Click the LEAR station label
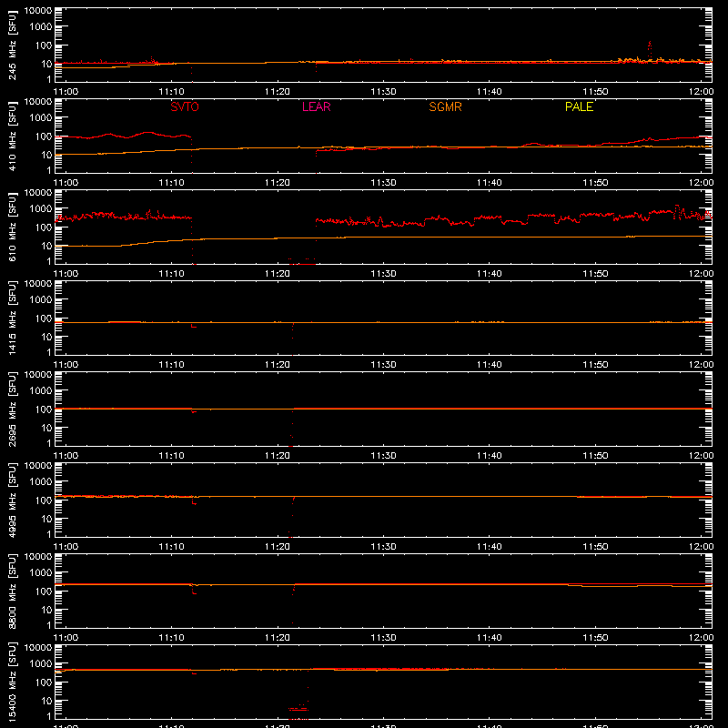This screenshot has width=728, height=728. [x=316, y=106]
